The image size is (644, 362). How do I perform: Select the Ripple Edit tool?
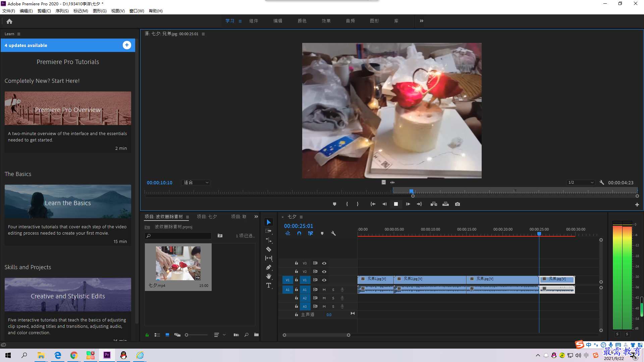click(x=269, y=240)
